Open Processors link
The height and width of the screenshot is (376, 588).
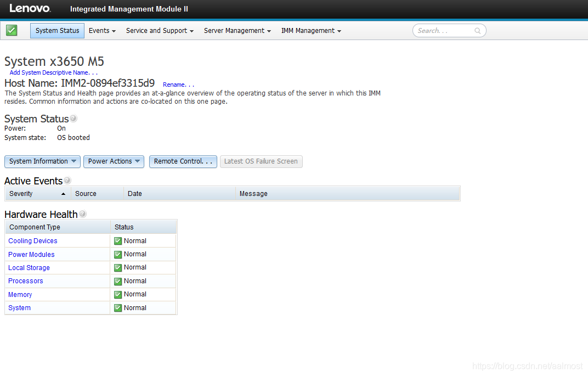(x=25, y=281)
